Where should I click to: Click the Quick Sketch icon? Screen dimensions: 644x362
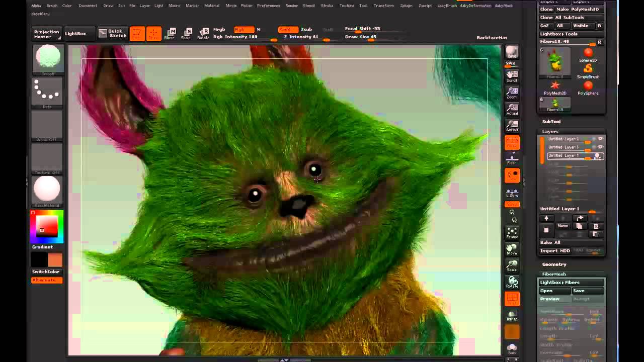click(x=113, y=34)
